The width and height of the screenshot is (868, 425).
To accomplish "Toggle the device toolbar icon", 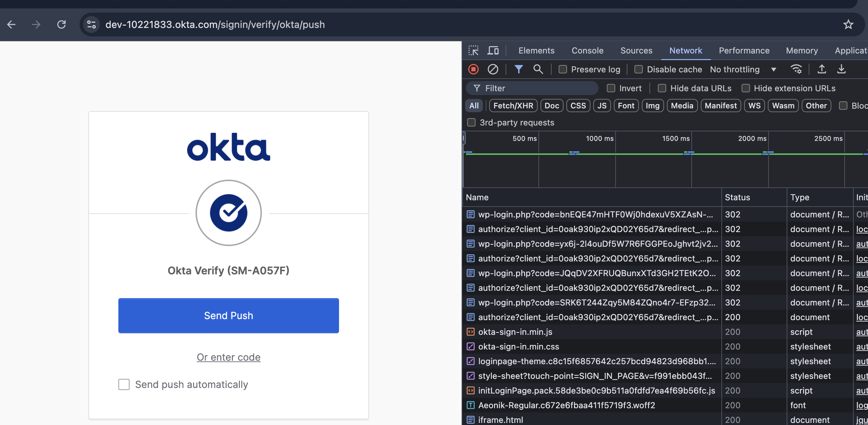I will (493, 51).
